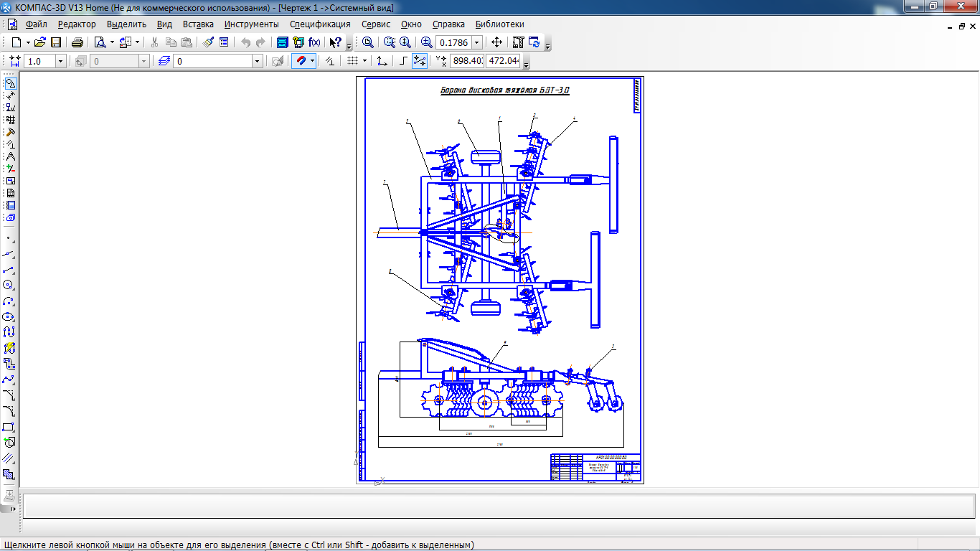This screenshot has width=980, height=551.
Task: Open the grid options dropdown arrow
Action: coord(364,62)
